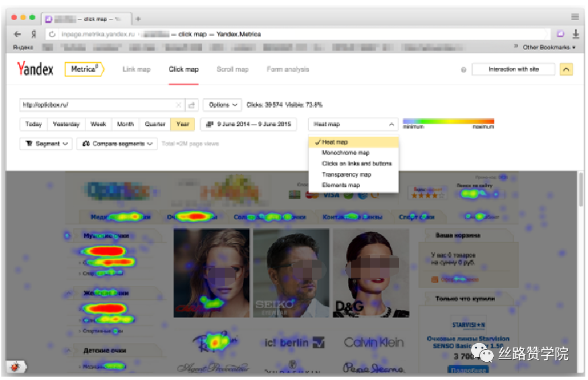Select the Yesterday period
This screenshot has height=380, width=588.
point(66,124)
